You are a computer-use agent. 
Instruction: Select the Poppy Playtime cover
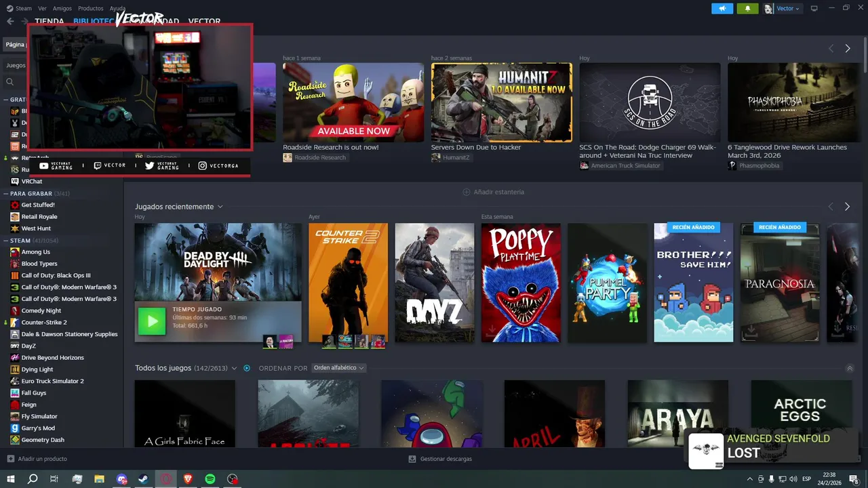coord(521,283)
